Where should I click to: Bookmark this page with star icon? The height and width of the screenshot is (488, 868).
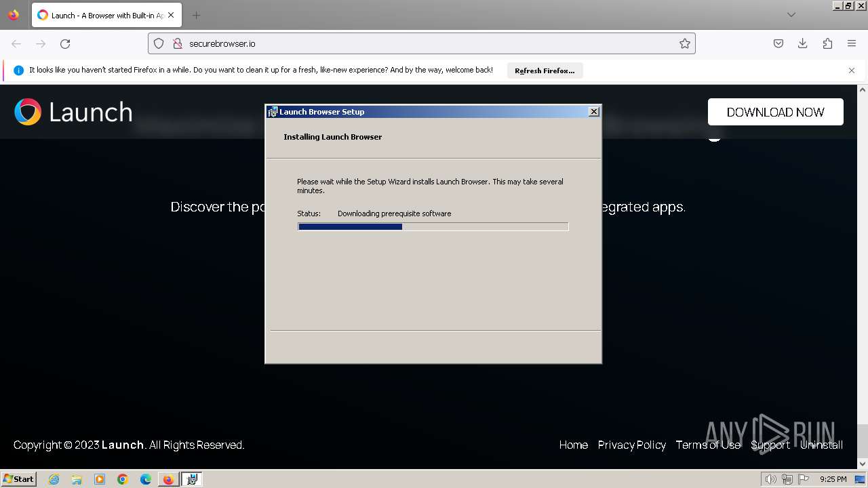685,43
